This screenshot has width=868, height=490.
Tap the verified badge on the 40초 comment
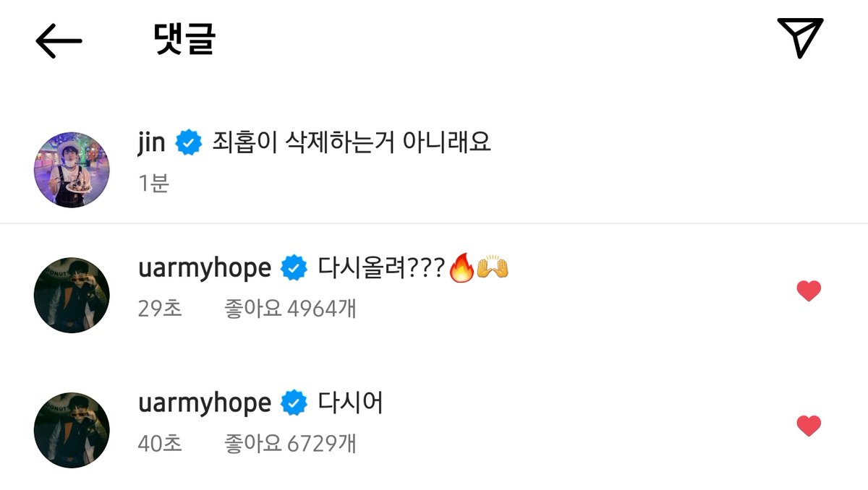(293, 403)
